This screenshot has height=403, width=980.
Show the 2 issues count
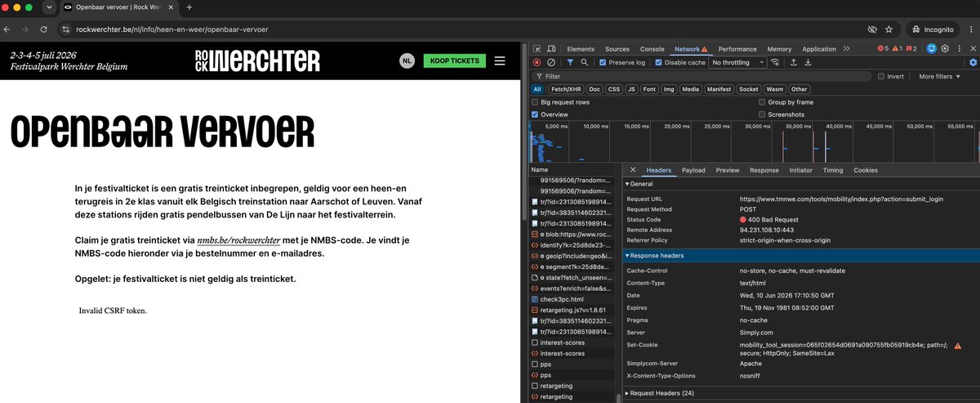point(911,49)
